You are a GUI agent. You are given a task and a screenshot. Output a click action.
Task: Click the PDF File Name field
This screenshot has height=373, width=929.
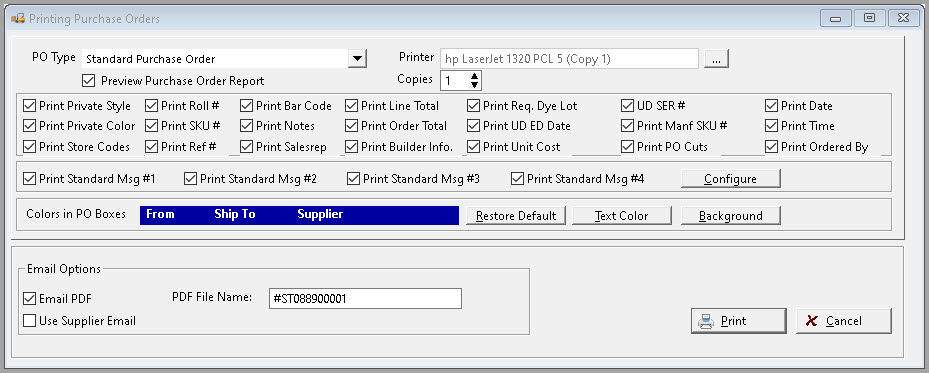(364, 298)
